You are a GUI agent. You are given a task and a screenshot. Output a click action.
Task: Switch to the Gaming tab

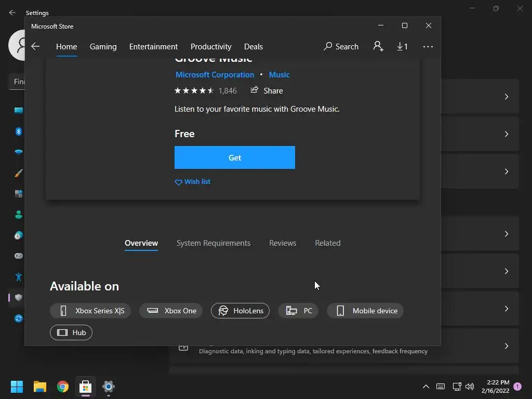(103, 46)
